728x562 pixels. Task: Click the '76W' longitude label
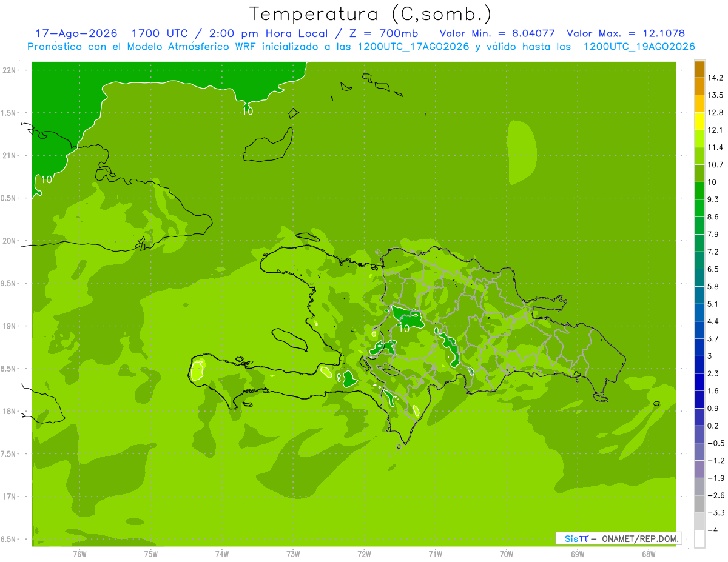[79, 554]
